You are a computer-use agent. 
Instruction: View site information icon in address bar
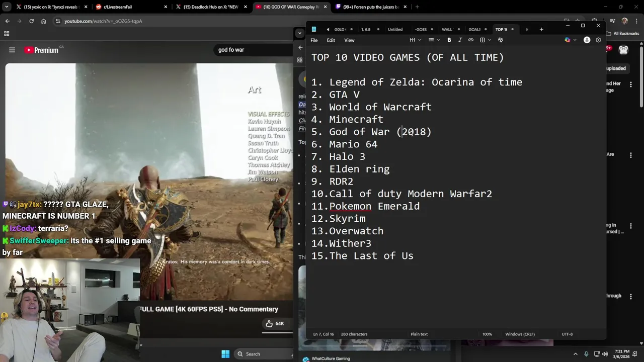point(58,21)
